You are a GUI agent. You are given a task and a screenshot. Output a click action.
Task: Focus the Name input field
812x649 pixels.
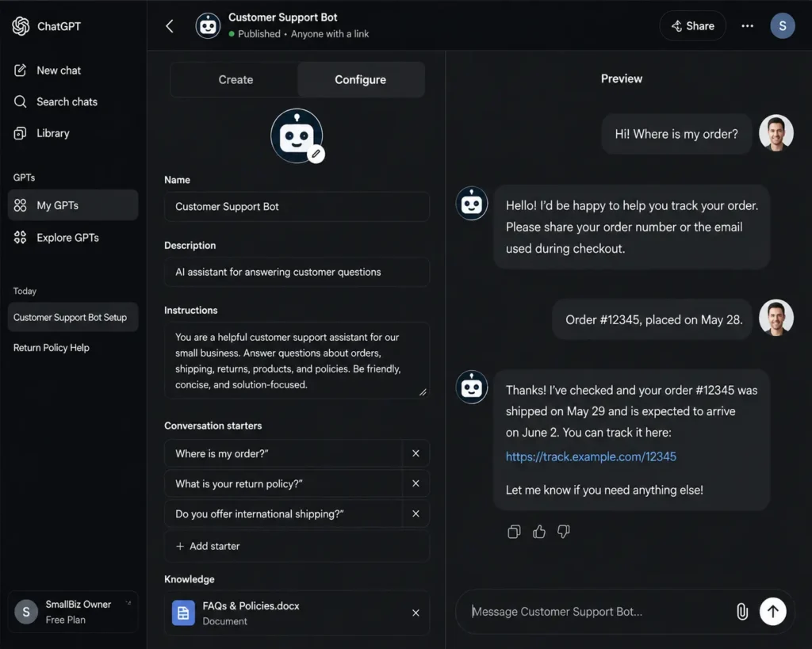[x=297, y=207]
